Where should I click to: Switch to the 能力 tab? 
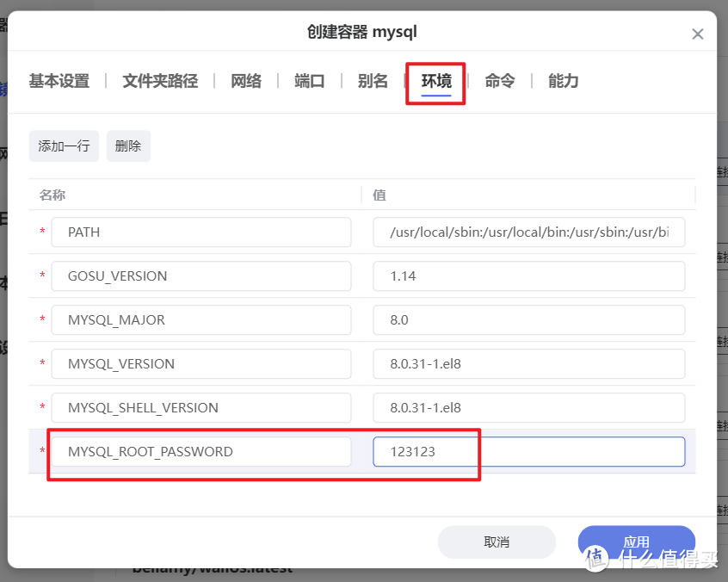coord(563,80)
